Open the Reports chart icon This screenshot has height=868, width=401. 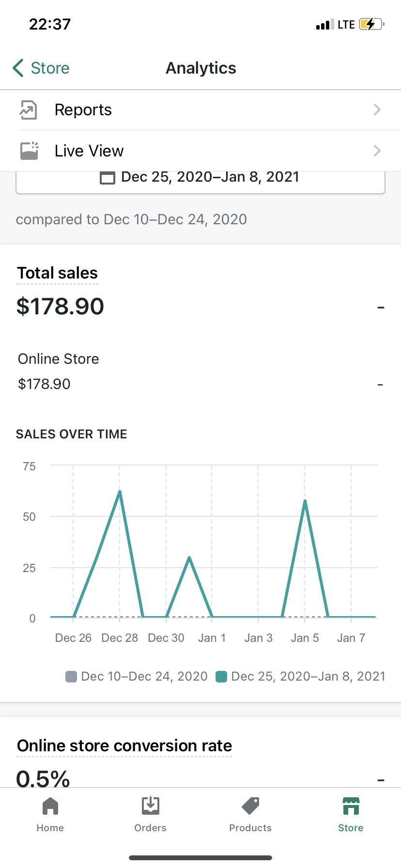(x=28, y=110)
